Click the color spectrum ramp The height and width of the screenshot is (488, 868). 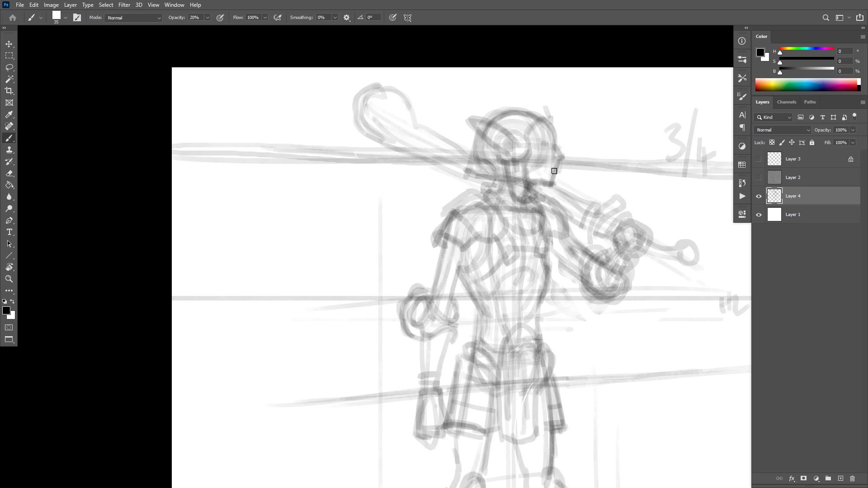pyautogui.click(x=806, y=84)
